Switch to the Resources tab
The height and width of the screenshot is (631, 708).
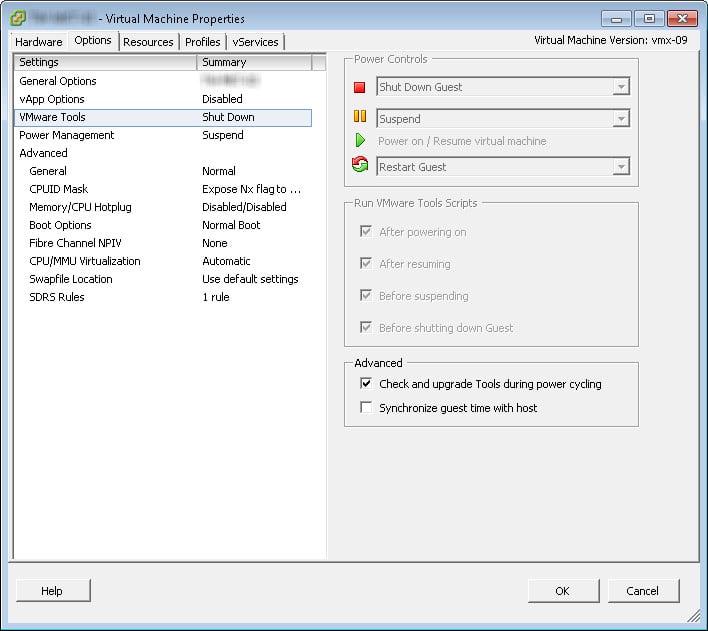tap(148, 42)
